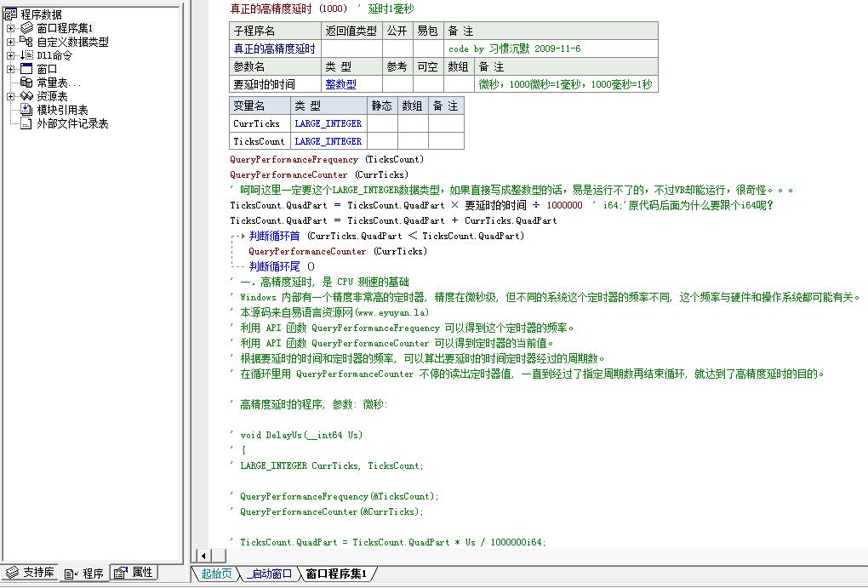Click the horizontal scrollbar left arrow
Screen dimensions: 868x588
(x=203, y=556)
